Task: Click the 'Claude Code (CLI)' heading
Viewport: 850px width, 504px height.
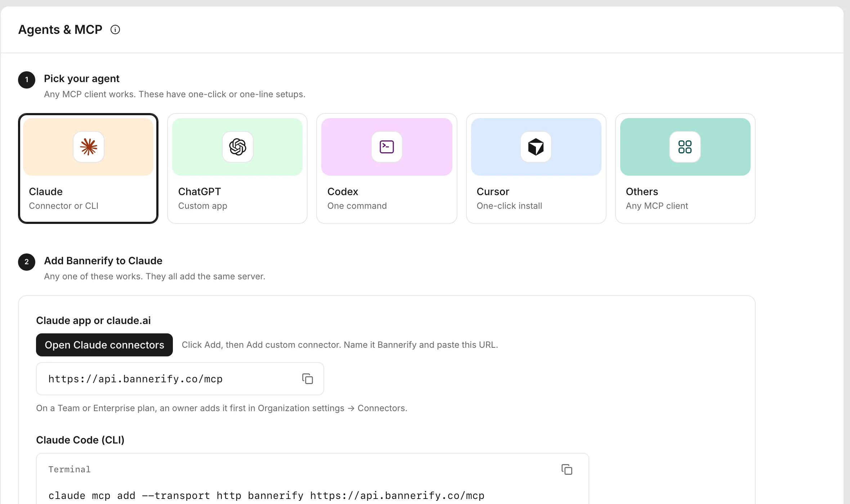Action: pyautogui.click(x=80, y=440)
